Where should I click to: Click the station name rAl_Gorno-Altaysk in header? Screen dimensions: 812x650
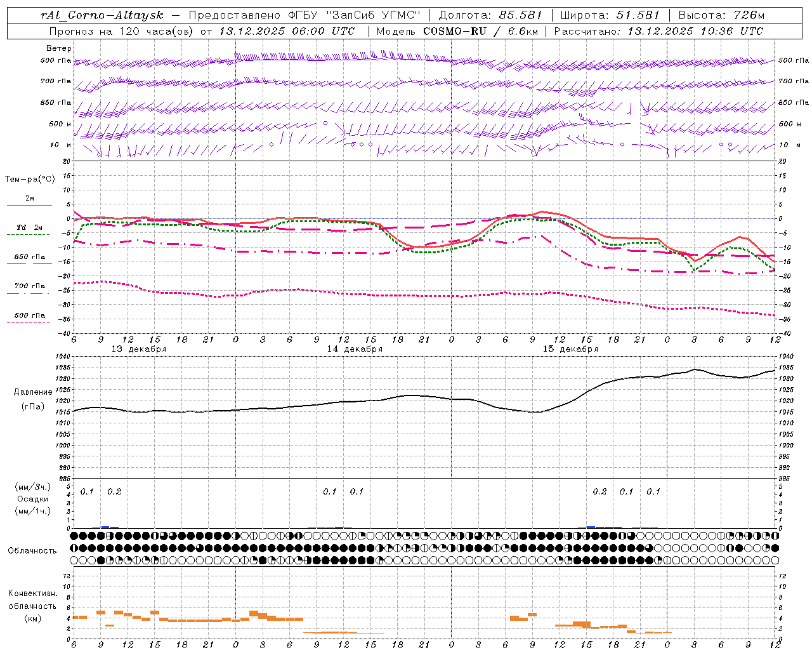point(102,15)
